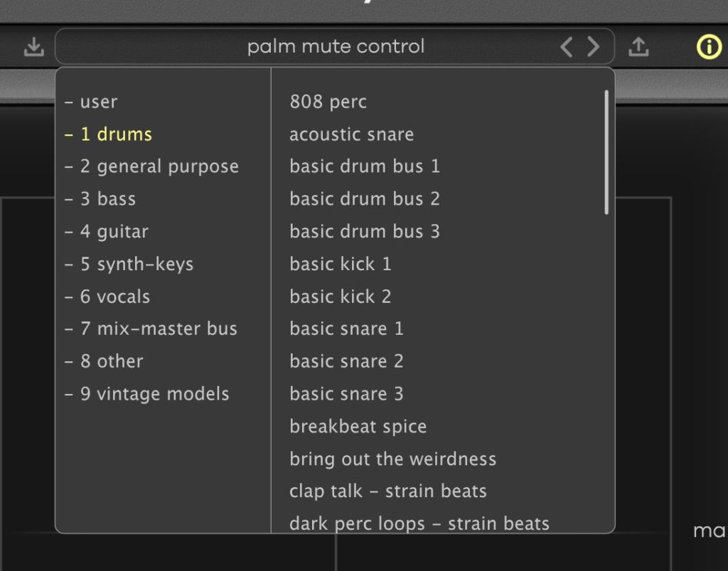Click the export preset upload icon
728x571 pixels.
[638, 47]
